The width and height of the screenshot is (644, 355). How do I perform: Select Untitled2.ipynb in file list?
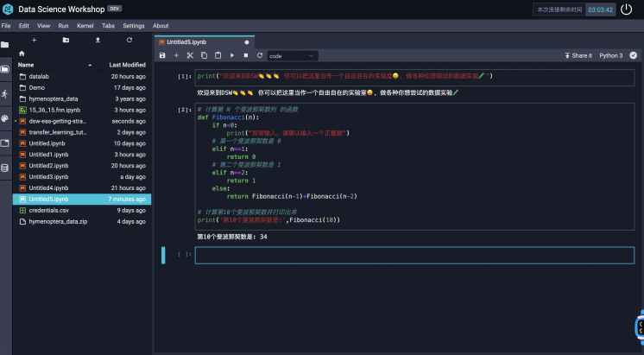82,166
